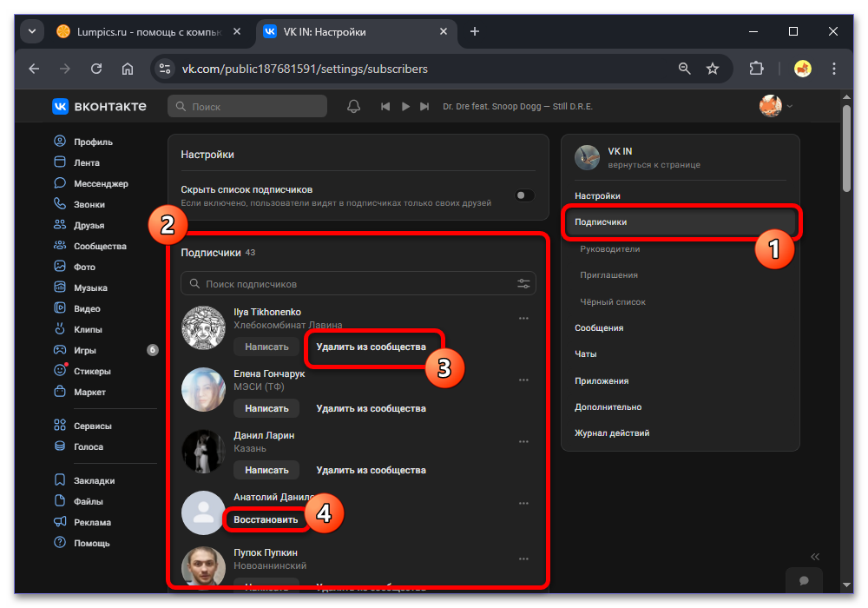Toggle Скрыть список подписчиков switch
This screenshot has width=868, height=608.
[524, 195]
